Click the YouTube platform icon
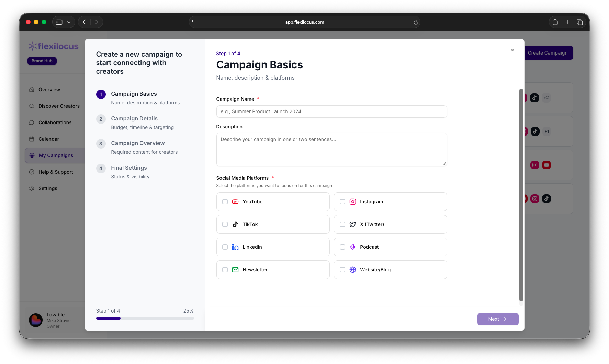 235,202
